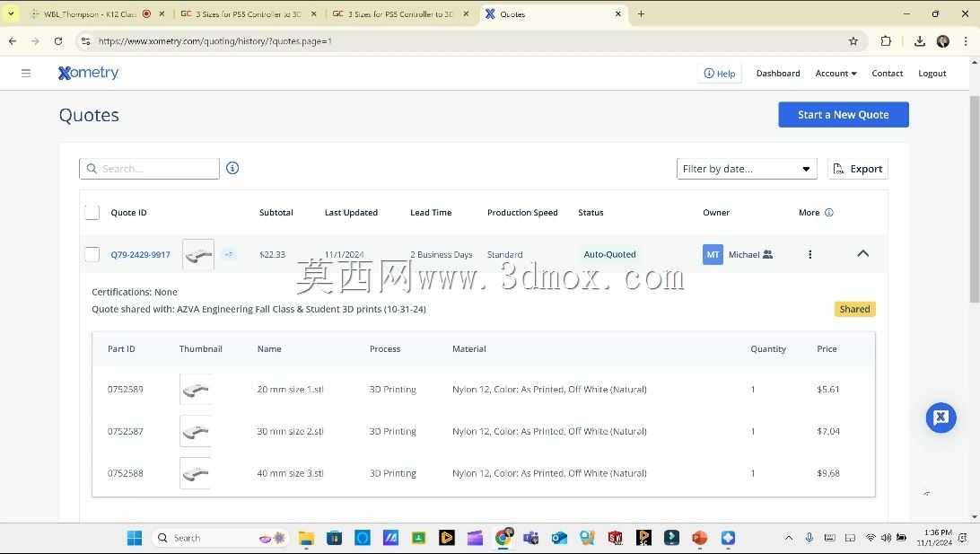980x554 pixels.
Task: Expand the Account dropdown menu
Action: point(836,73)
